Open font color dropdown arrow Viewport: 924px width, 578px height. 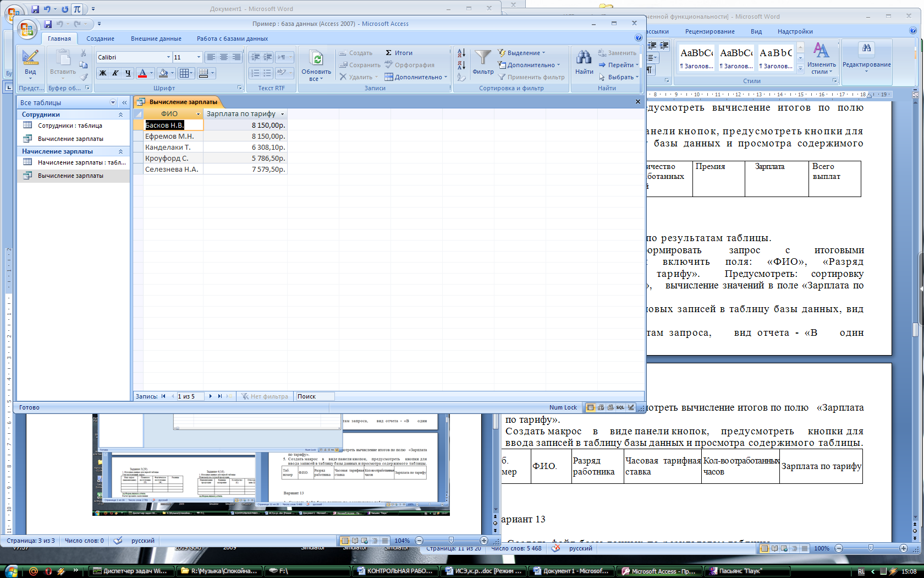151,73
